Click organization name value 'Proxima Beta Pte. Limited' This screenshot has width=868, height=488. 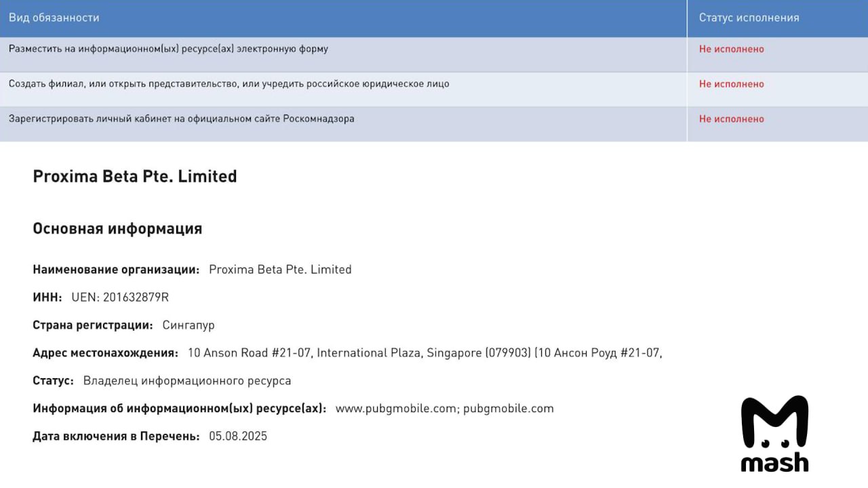[x=280, y=270]
